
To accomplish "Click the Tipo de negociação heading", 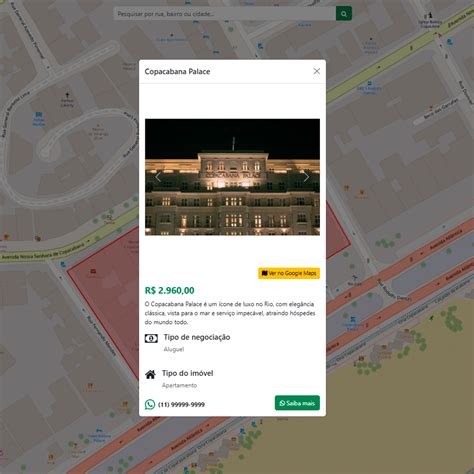I will point(197,337).
